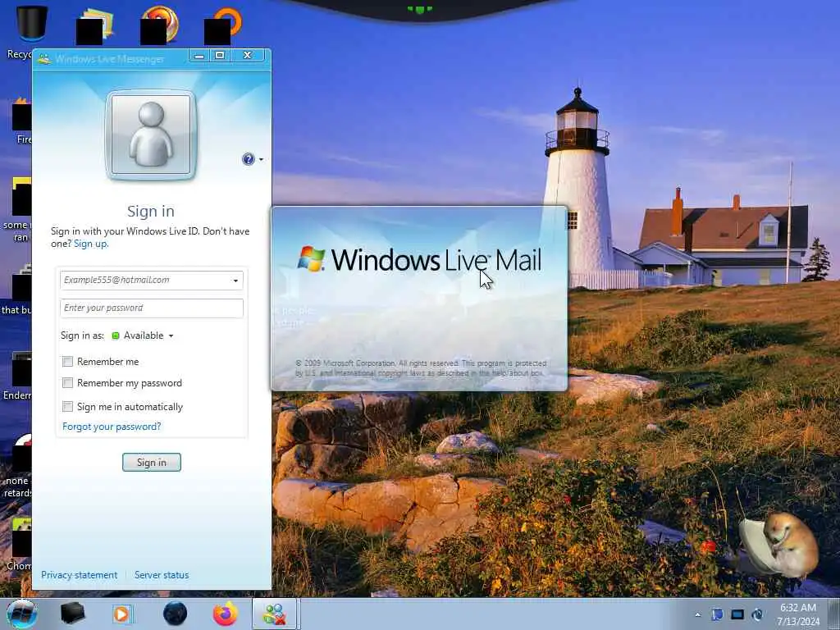Open the Server status link
Viewport: 840px width, 630px height.
(x=162, y=575)
